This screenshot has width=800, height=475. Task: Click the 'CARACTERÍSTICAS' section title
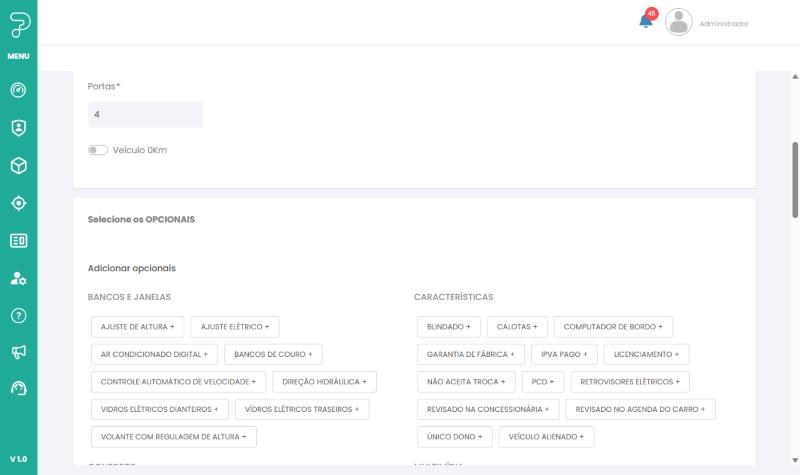pyautogui.click(x=454, y=297)
